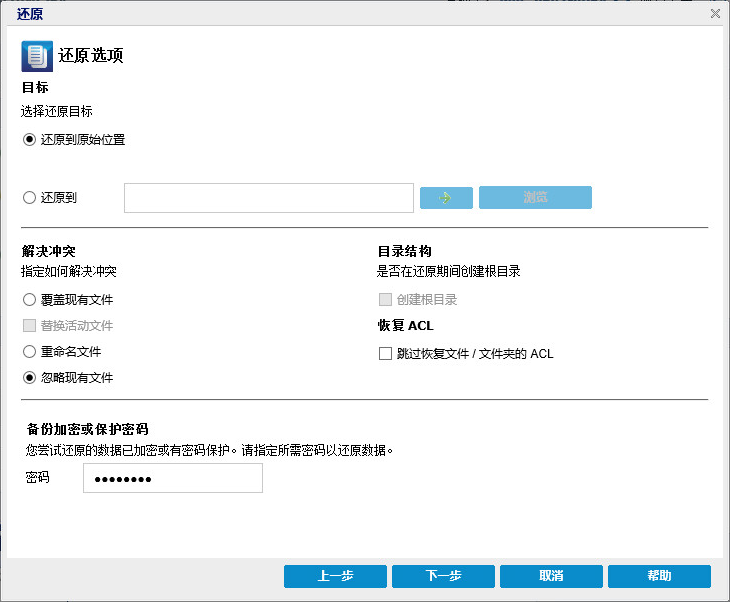Choose the 还原到 radio button
Viewport: 730px width, 602px height.
(29, 198)
